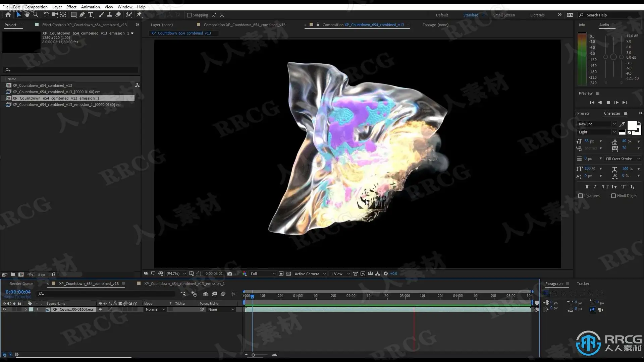Viewport: 644px width, 362px height.
Task: Select the Zoom magnifier tool
Action: point(36,15)
